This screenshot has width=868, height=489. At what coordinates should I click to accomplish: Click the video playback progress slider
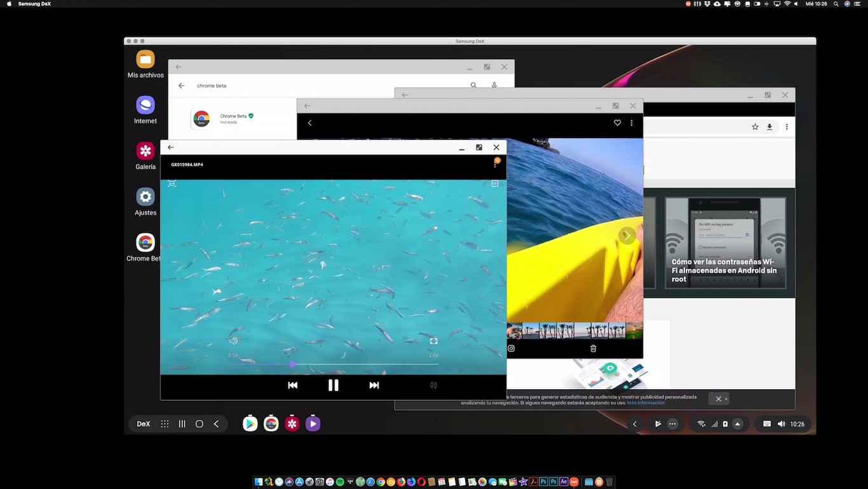tap(292, 364)
